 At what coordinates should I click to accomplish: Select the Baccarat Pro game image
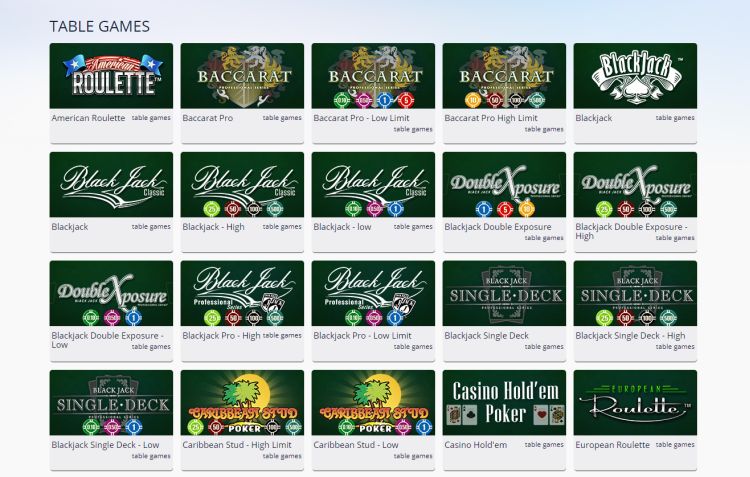tap(242, 76)
